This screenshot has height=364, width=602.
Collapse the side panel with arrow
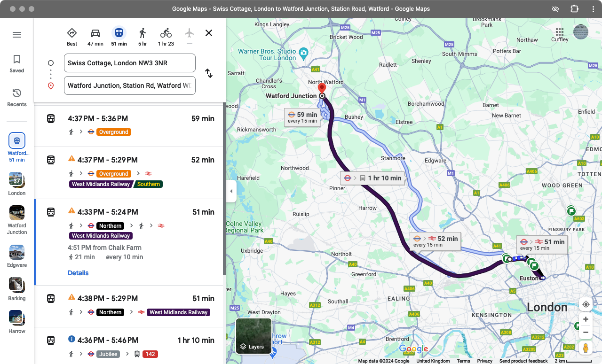pos(231,191)
